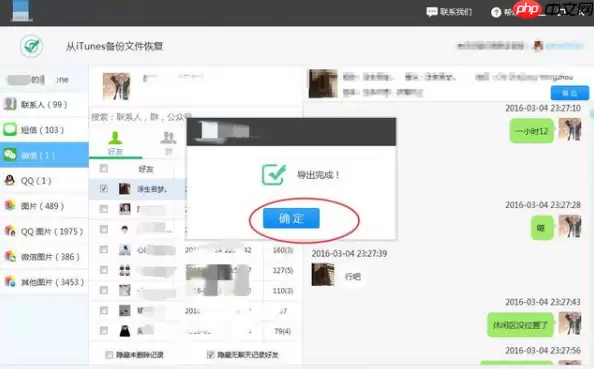Click the blue export button in chat header
594x369 pixels.
point(570,93)
